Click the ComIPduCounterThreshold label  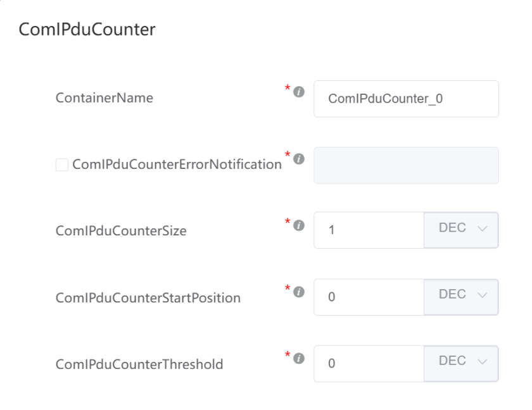pos(139,364)
